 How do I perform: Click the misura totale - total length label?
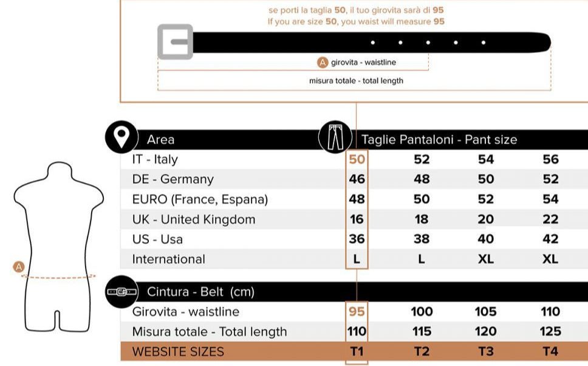[356, 81]
